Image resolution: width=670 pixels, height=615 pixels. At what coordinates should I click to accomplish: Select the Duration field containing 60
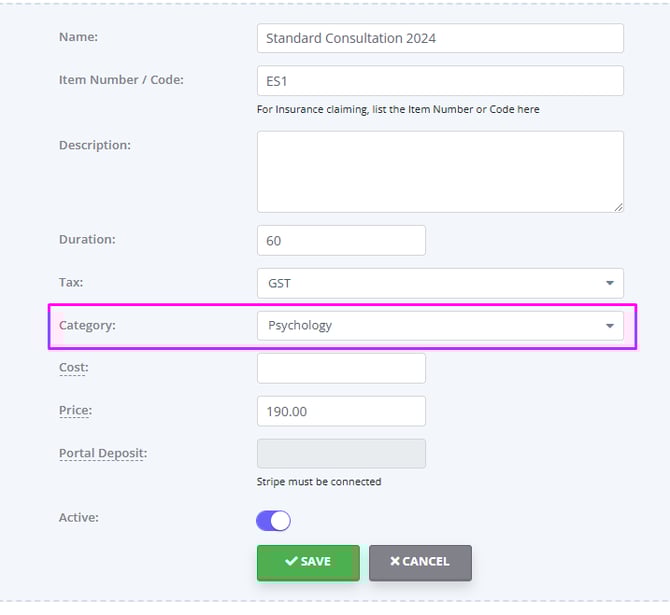(x=341, y=240)
